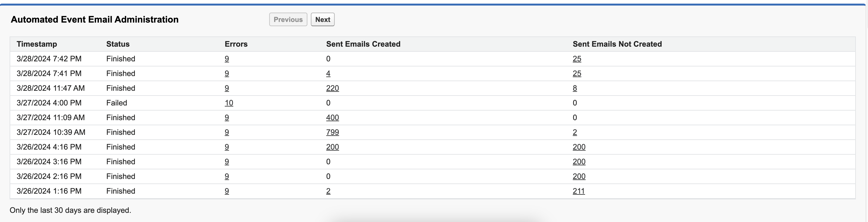Click 4 sent emails created at 7:41 PM
Screen dimensions: 868x222
point(328,74)
